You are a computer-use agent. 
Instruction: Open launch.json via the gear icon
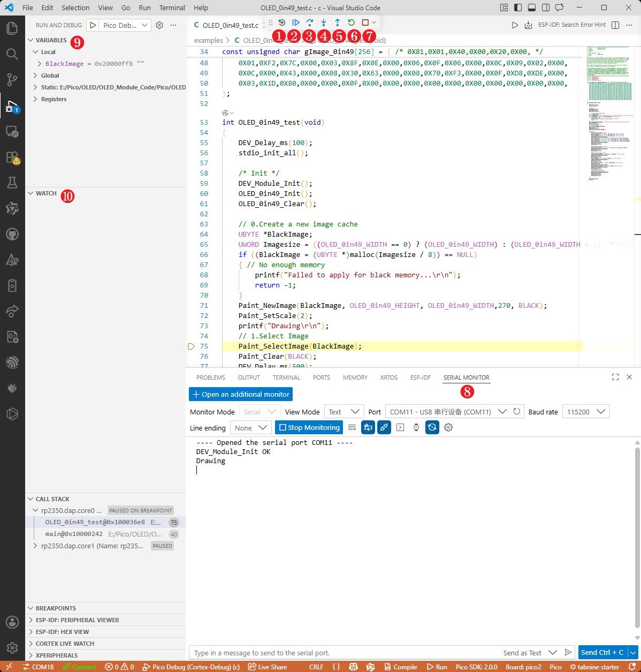(x=159, y=25)
